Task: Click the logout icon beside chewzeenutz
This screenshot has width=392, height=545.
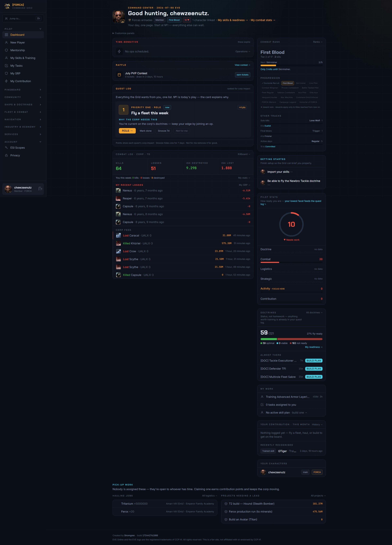Action: click(x=40, y=189)
